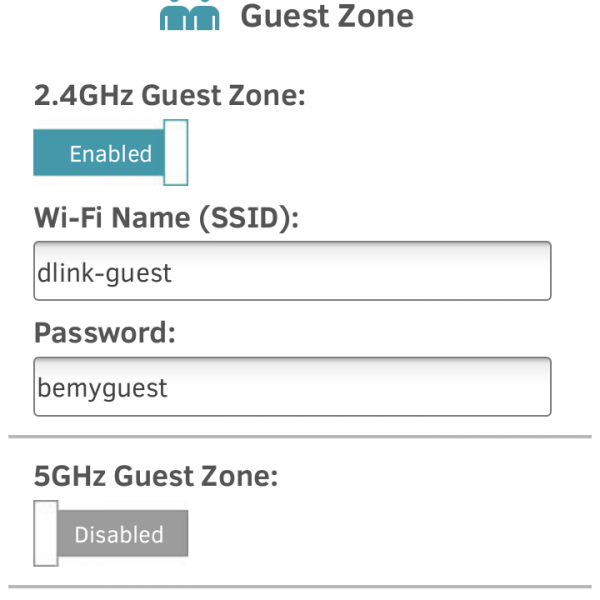Click the dlink-guest text in the SSID box
This screenshot has width=600, height=600.
[105, 272]
